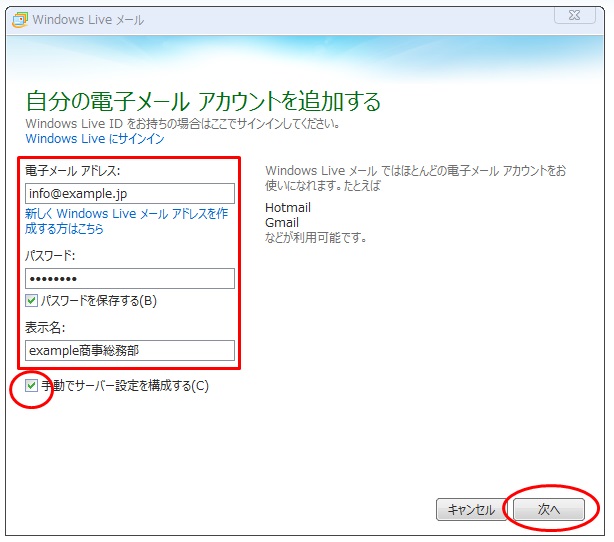
Task: Click the 電子メール アドレス: label
Action: [x=73, y=171]
